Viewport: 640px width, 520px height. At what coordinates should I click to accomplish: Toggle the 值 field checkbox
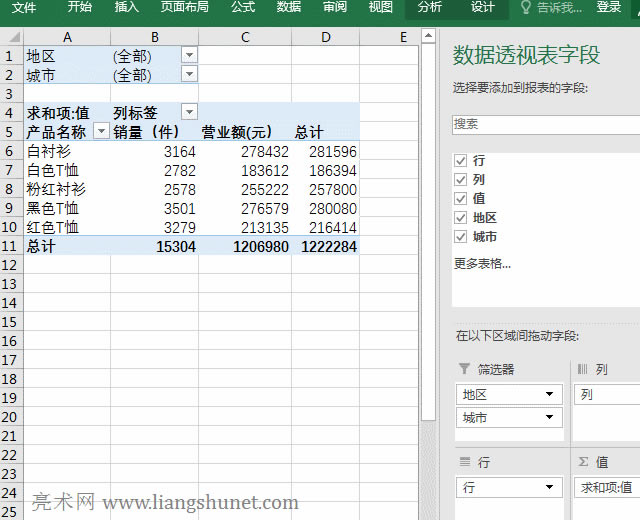tap(460, 199)
